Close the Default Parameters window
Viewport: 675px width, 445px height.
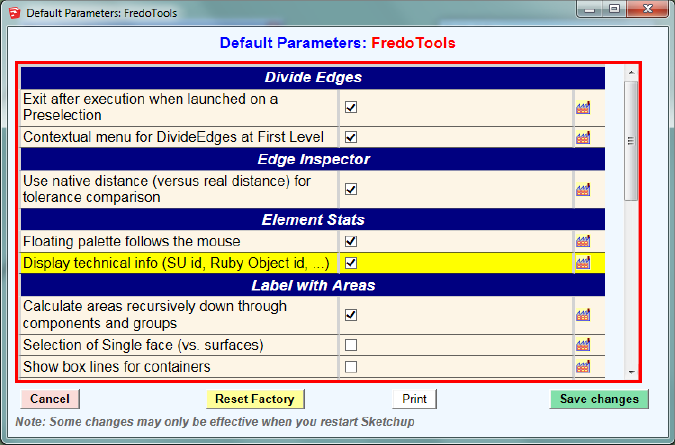point(647,9)
